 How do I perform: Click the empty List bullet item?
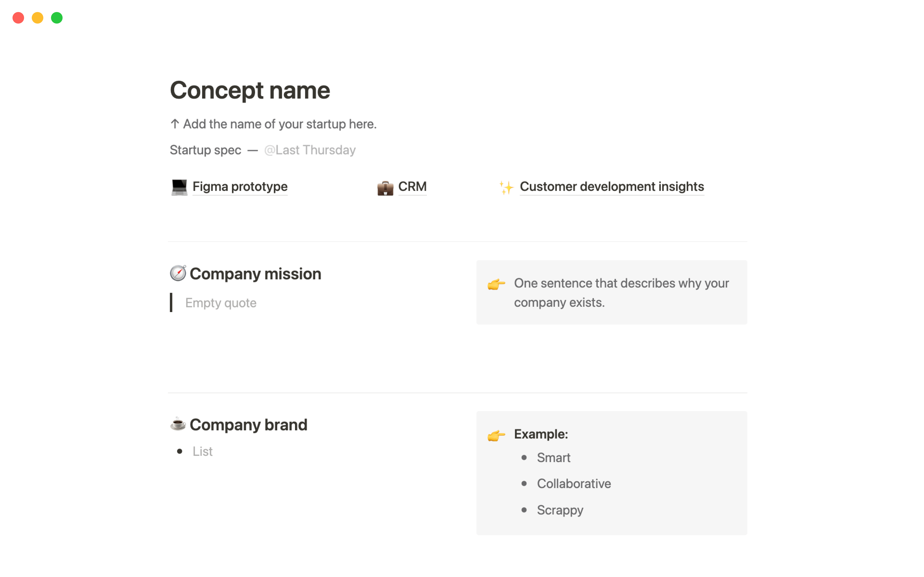pyautogui.click(x=203, y=452)
